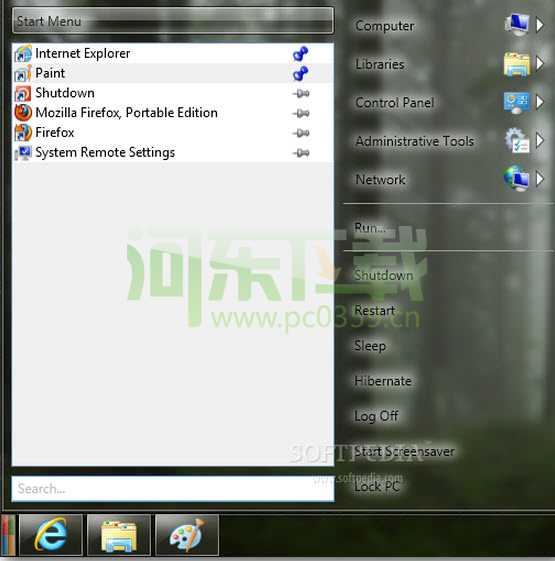The height and width of the screenshot is (561, 555).
Task: Click the Network globe icon
Action: [x=516, y=179]
